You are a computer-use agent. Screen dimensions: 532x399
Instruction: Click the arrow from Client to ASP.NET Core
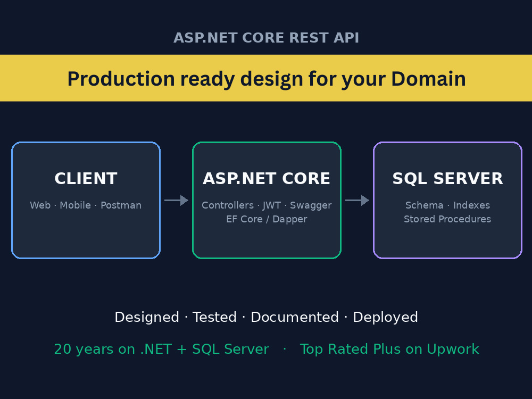(x=177, y=200)
